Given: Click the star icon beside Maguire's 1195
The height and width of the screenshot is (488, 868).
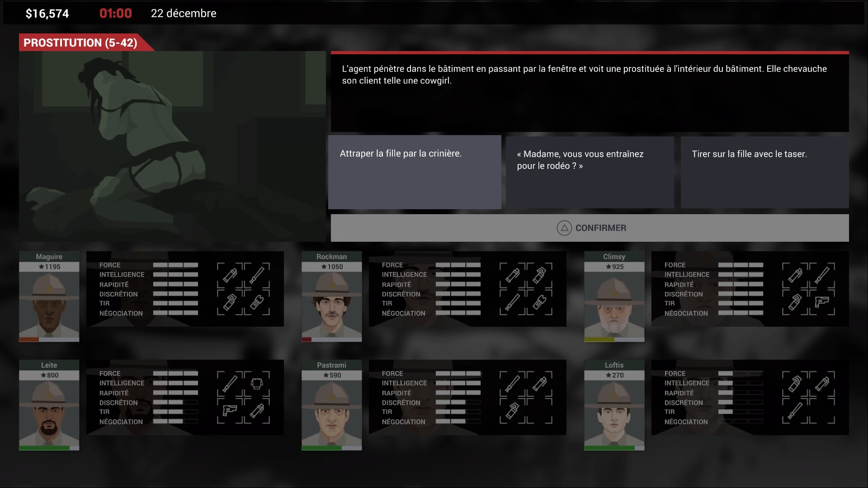Looking at the screenshot, I should (x=41, y=267).
